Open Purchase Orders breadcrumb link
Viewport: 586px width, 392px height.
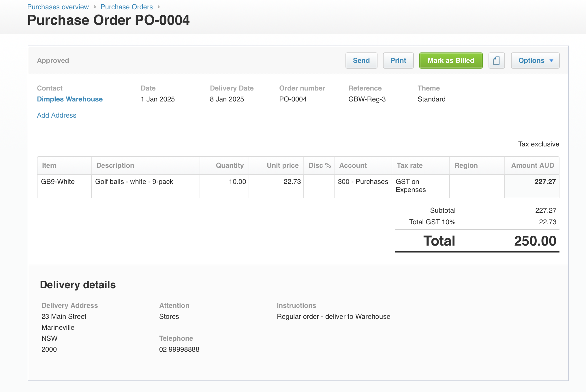click(x=127, y=7)
